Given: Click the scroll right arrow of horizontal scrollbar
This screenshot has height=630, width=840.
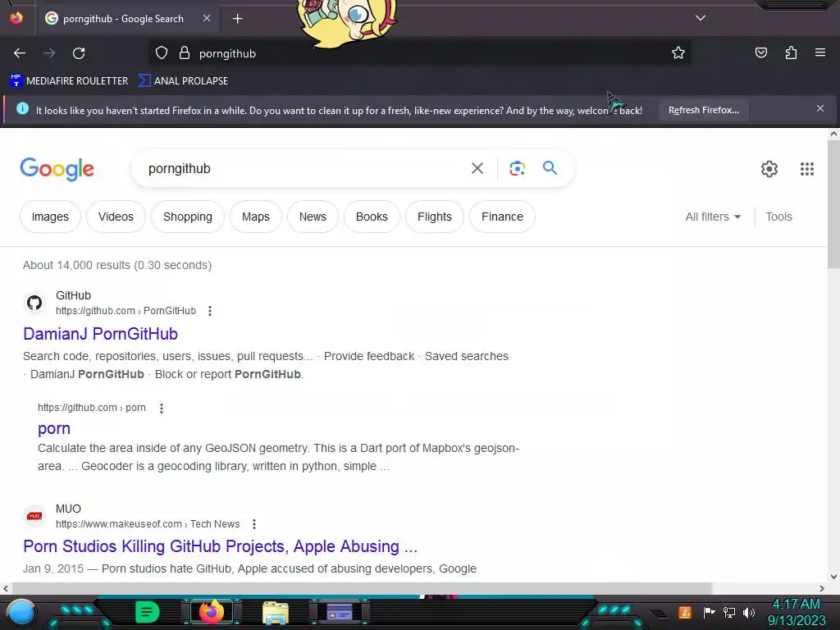Looking at the screenshot, I should coord(822,588).
